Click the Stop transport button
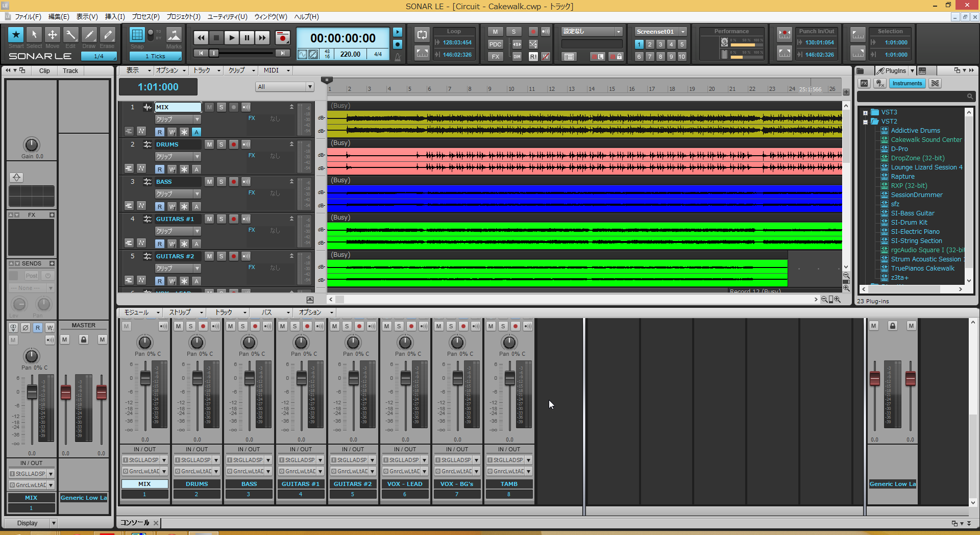The width and height of the screenshot is (980, 535). pos(216,38)
